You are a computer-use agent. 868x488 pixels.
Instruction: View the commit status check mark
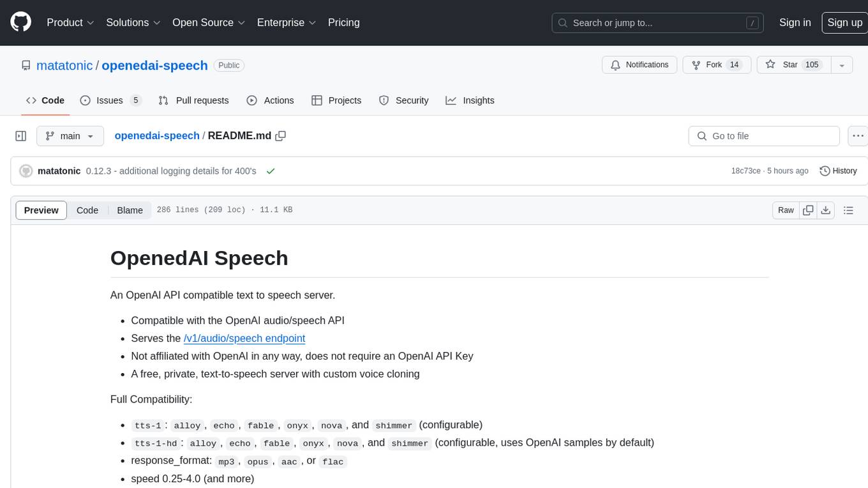click(271, 171)
